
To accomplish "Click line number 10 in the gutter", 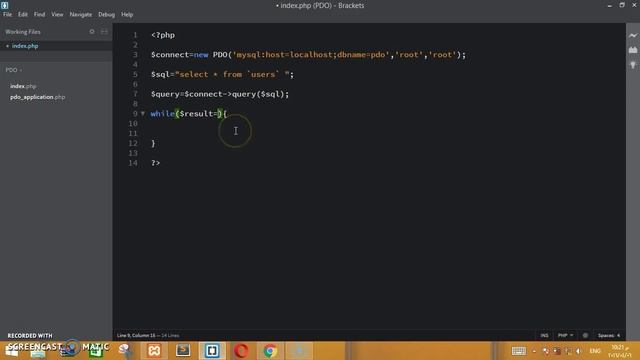I will pos(133,123).
